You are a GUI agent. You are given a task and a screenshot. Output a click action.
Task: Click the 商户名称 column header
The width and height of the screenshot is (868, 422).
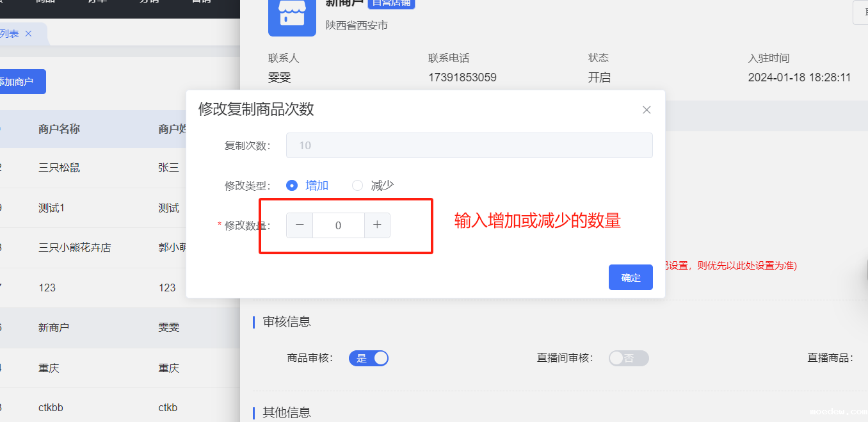pos(59,129)
